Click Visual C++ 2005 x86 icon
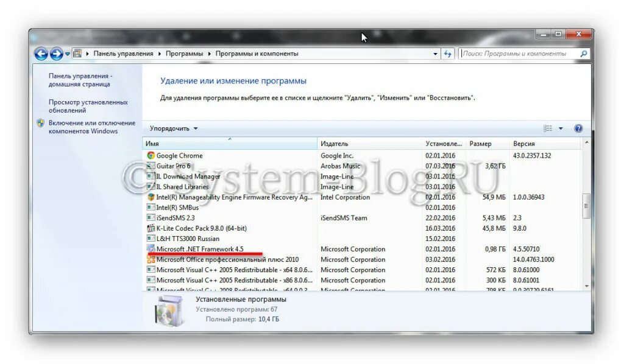Viewport: 624px width, 364px height. 151,280
